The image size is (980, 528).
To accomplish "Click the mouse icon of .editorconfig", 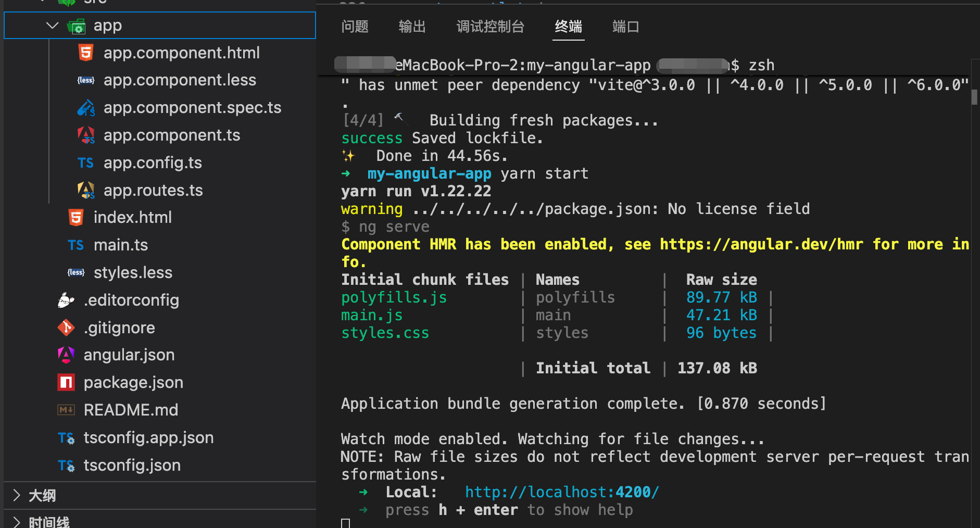I will pos(66,300).
